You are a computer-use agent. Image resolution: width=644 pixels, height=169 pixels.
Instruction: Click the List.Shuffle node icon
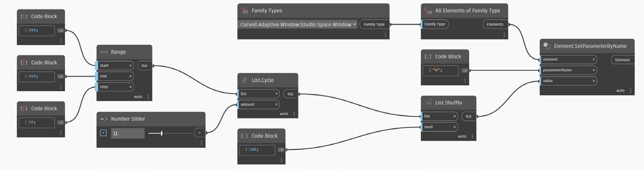(428, 103)
